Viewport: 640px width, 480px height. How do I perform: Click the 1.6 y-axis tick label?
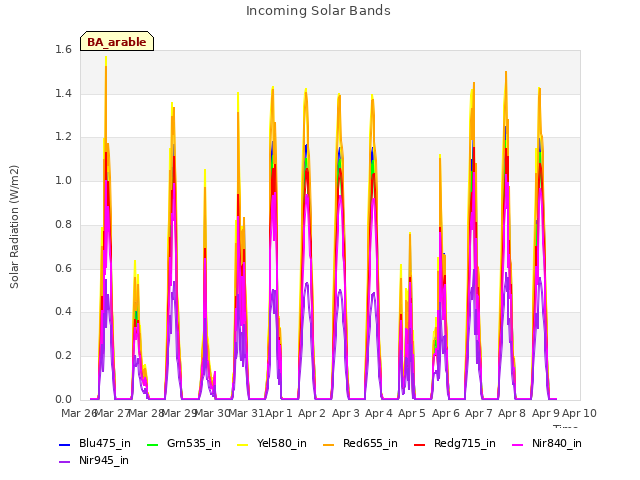tap(63, 50)
